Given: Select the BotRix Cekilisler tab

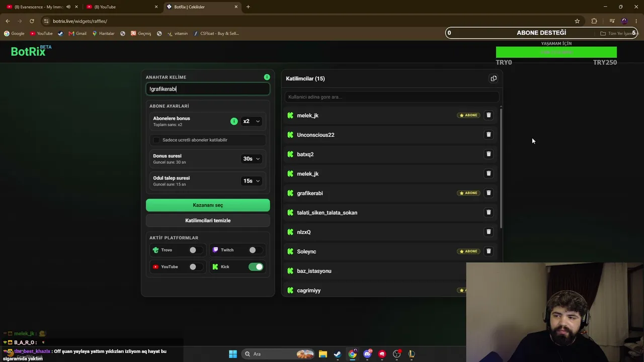Looking at the screenshot, I should point(202,7).
